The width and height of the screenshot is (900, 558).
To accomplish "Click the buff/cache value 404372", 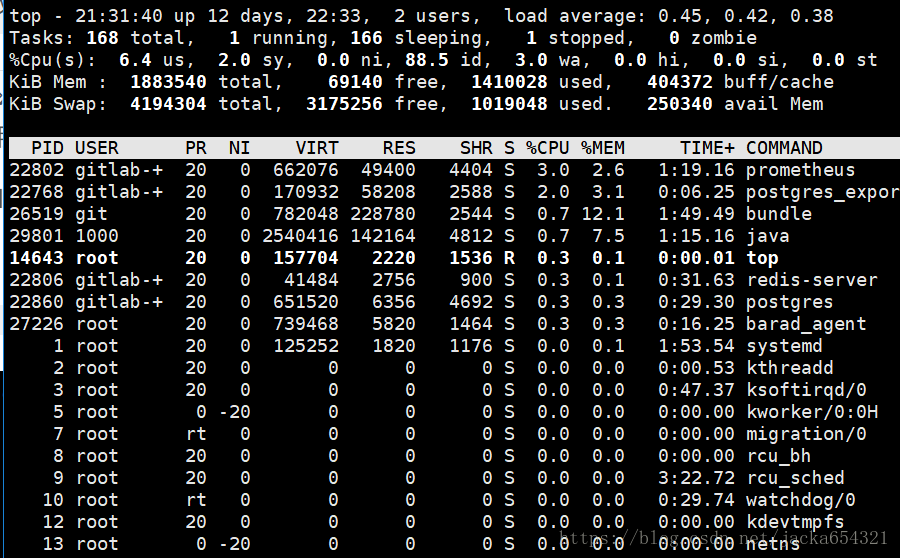I will click(680, 82).
